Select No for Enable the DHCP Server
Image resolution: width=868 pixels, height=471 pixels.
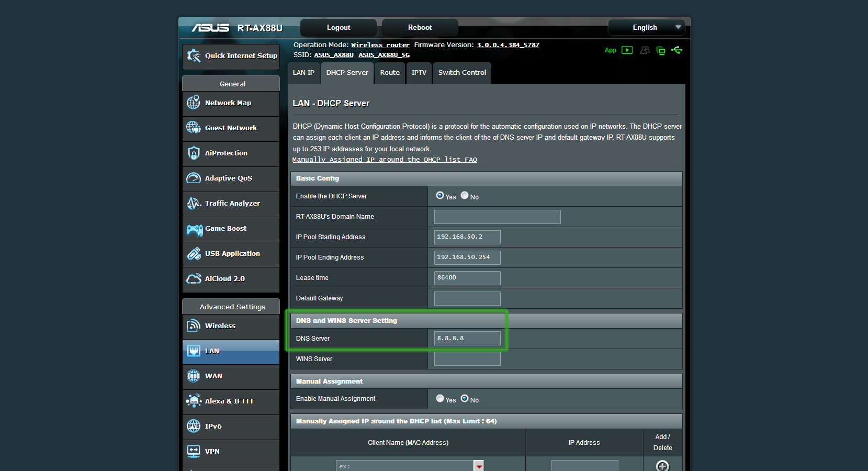(465, 195)
